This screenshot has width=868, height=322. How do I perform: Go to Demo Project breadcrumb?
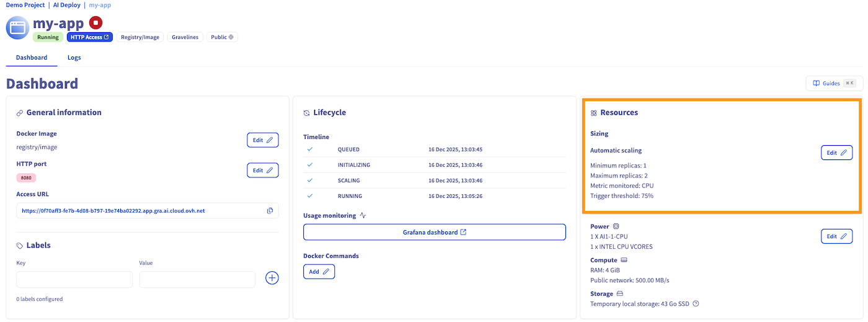coord(25,5)
